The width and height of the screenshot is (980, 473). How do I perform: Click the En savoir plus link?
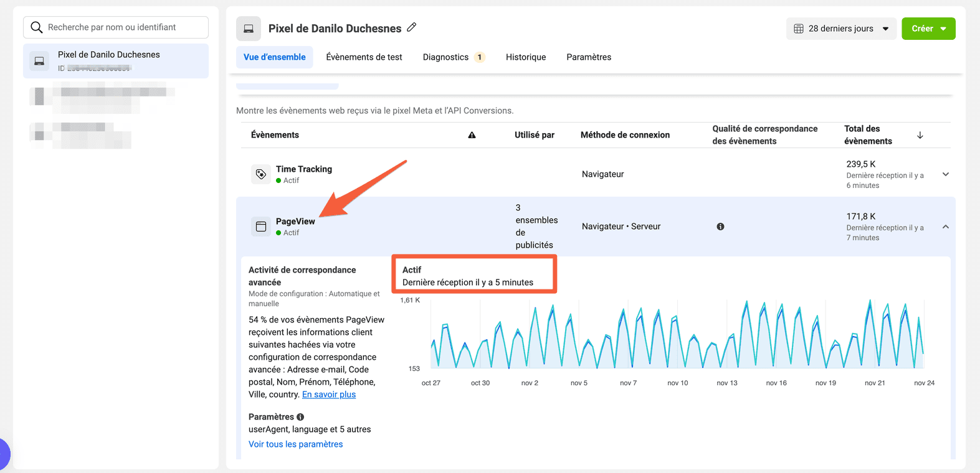click(x=329, y=395)
